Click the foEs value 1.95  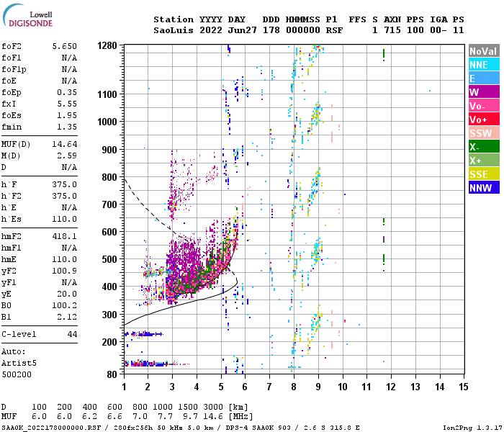(x=67, y=115)
